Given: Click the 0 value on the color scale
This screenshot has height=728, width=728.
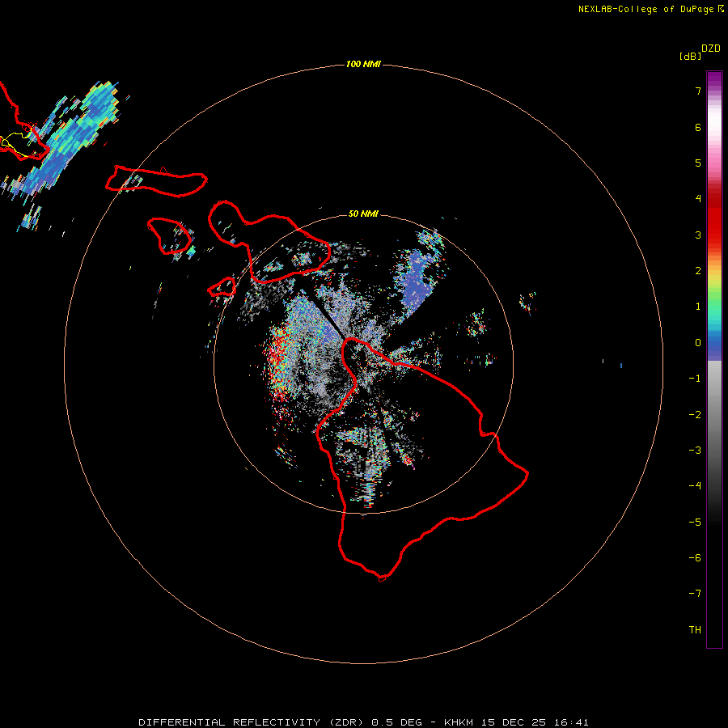Looking at the screenshot, I should point(698,343).
